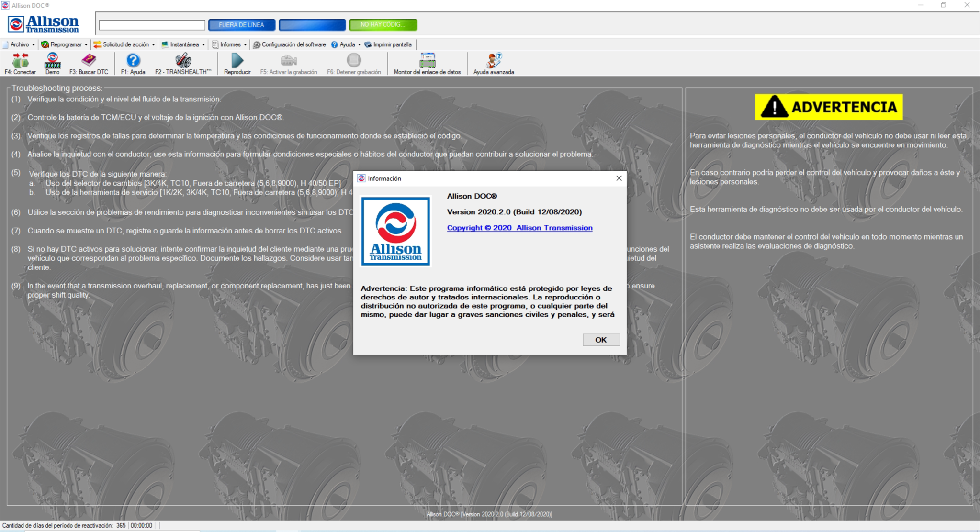Click OK in the Información dialog

(601, 340)
